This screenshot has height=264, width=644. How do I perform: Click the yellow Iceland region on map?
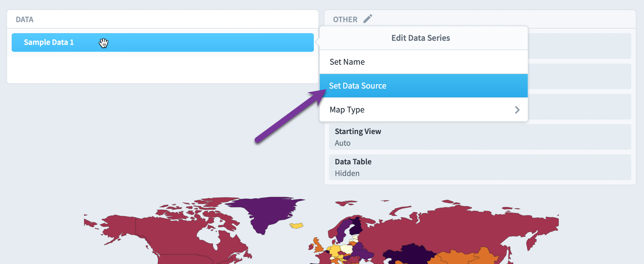[x=296, y=226]
